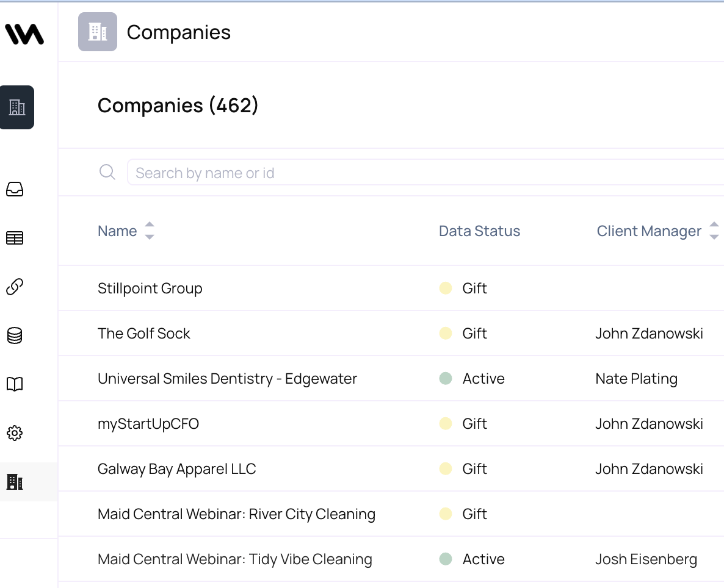Open Maid Central Webinar: River City Cleaning
The height and width of the screenshot is (588, 724).
[236, 514]
